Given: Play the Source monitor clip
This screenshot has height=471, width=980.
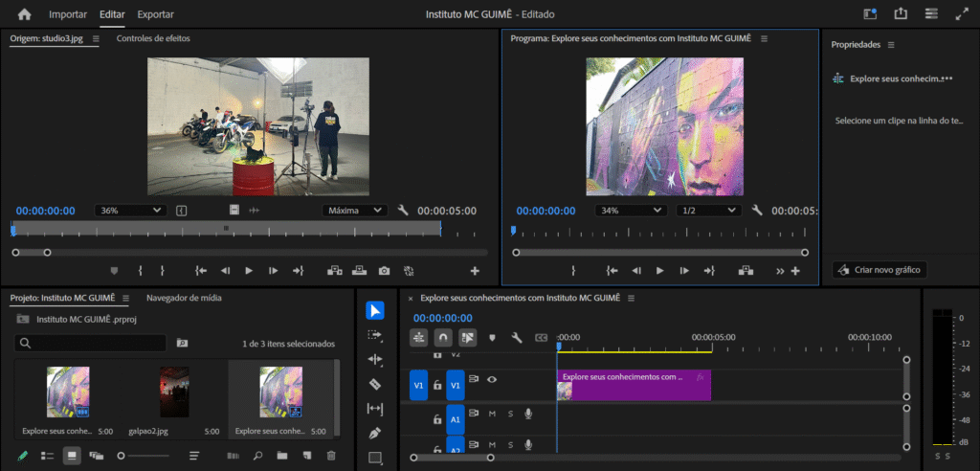Looking at the screenshot, I should click(x=249, y=271).
